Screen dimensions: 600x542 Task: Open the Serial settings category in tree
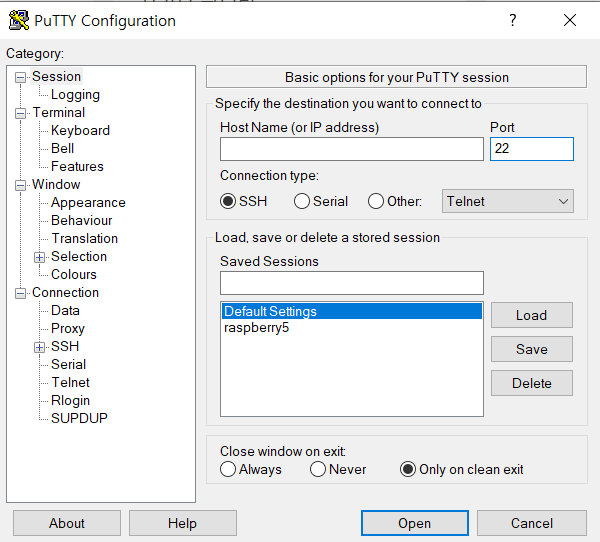pos(68,364)
